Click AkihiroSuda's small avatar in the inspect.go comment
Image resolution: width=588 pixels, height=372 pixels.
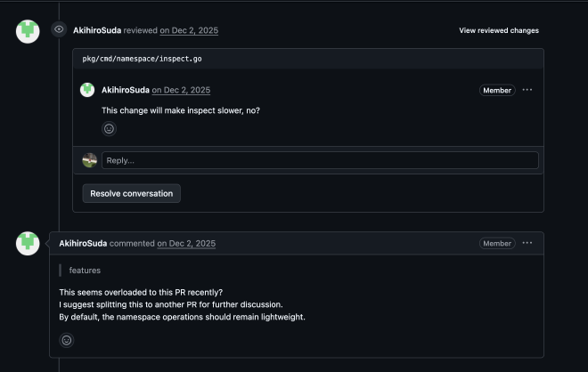point(87,90)
